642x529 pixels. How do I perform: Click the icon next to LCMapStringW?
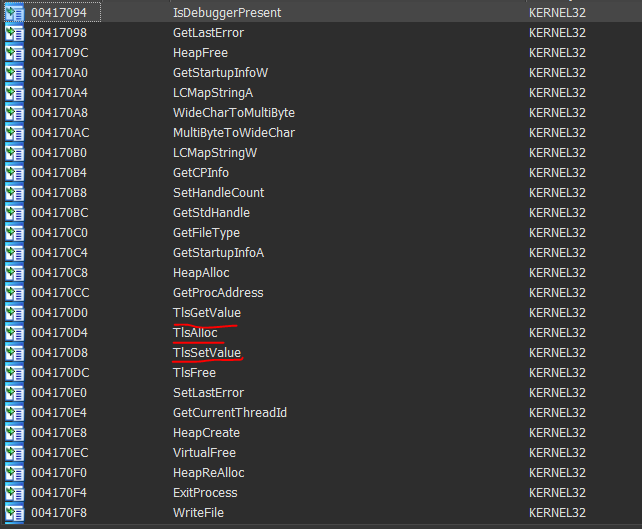point(15,153)
